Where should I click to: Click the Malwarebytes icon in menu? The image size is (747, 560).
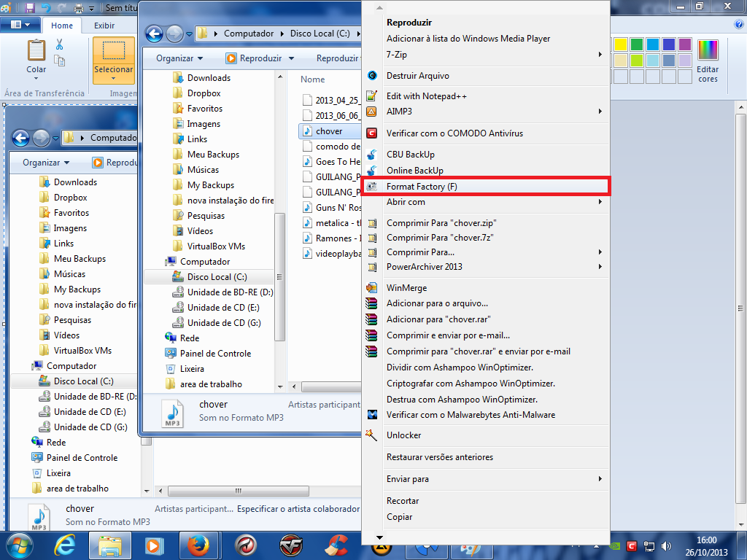[x=372, y=415]
